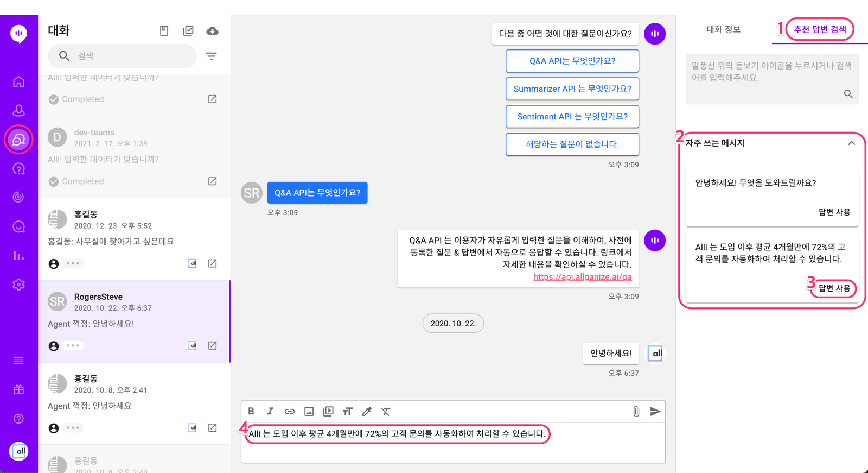Click the Q&A API는 무엇인가요? option button
Image resolution: width=868 pixels, height=473 pixels.
[572, 61]
